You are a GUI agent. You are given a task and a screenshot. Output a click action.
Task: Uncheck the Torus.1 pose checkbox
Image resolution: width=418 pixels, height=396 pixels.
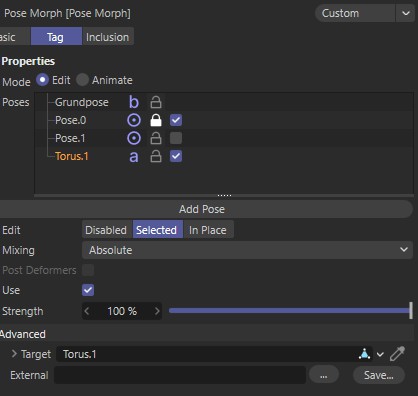click(x=176, y=156)
